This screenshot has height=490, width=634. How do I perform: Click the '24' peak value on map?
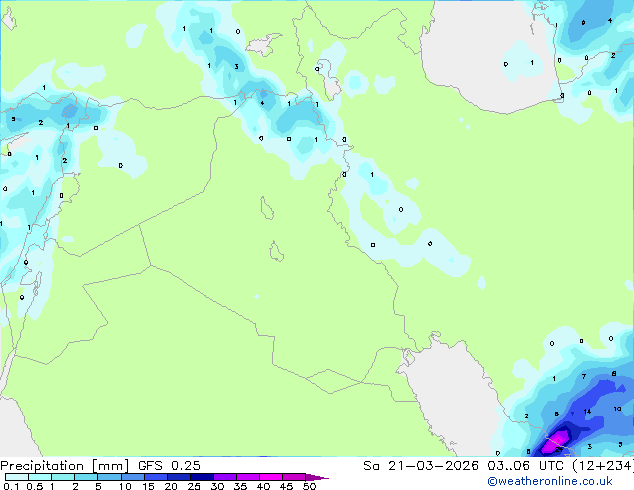coord(559,449)
